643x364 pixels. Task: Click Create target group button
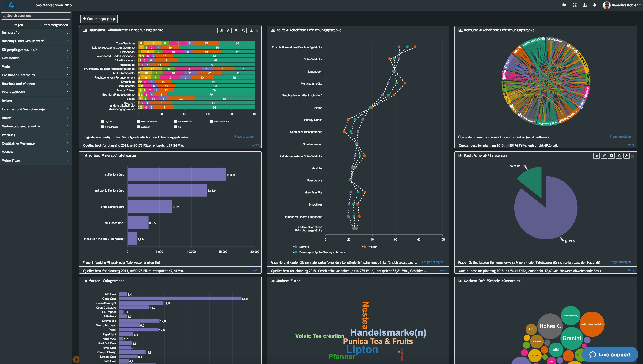click(99, 19)
